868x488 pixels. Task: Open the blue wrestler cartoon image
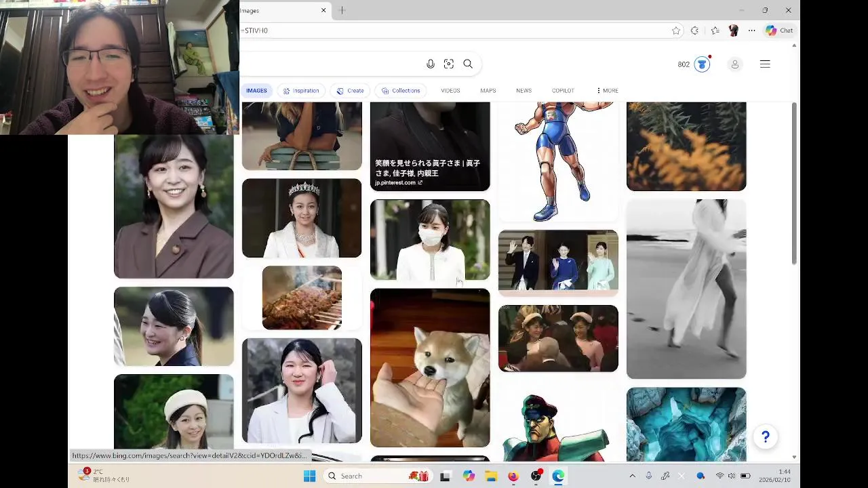pyautogui.click(x=558, y=161)
